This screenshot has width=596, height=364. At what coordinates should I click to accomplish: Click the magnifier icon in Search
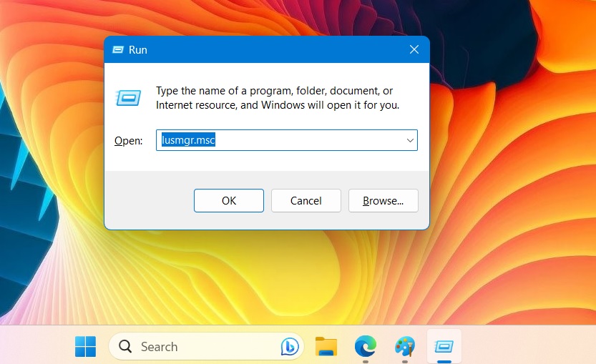[125, 347]
